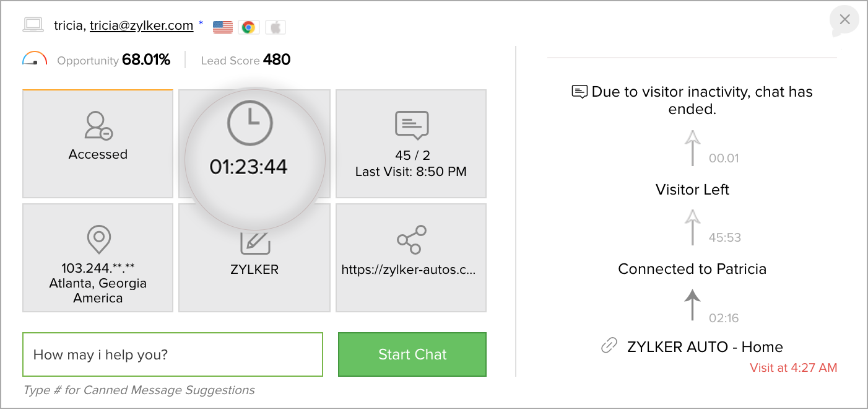Click the opportunity gauge icon
Screen dimensions: 868x409
point(35,59)
